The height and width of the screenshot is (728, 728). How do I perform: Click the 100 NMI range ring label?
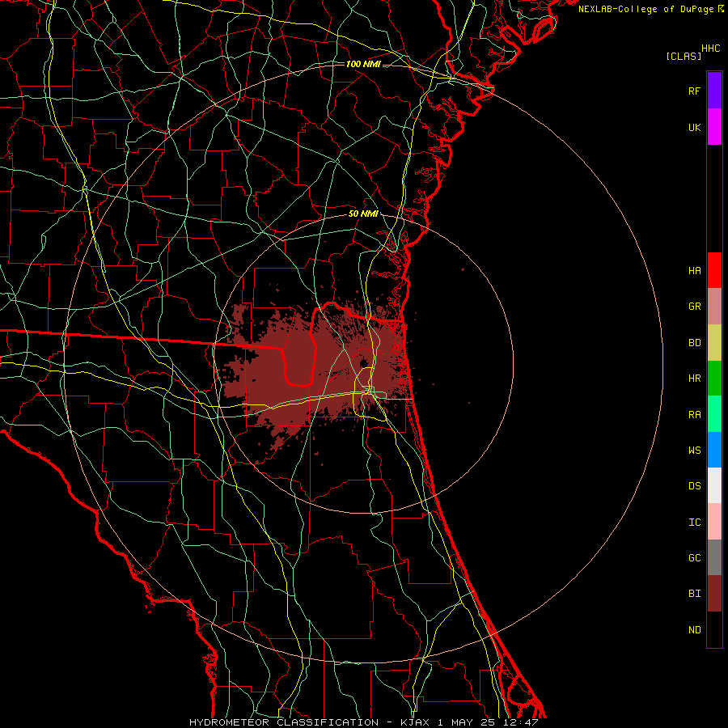tap(363, 64)
